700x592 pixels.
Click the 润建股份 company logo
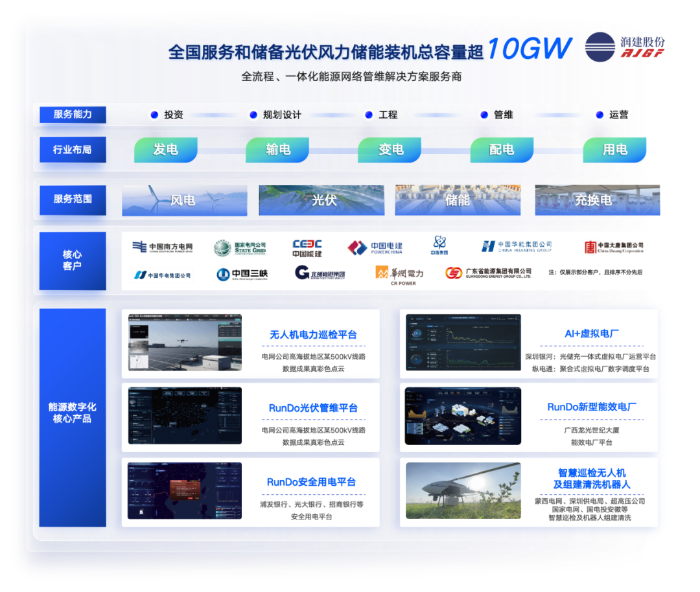tap(624, 47)
